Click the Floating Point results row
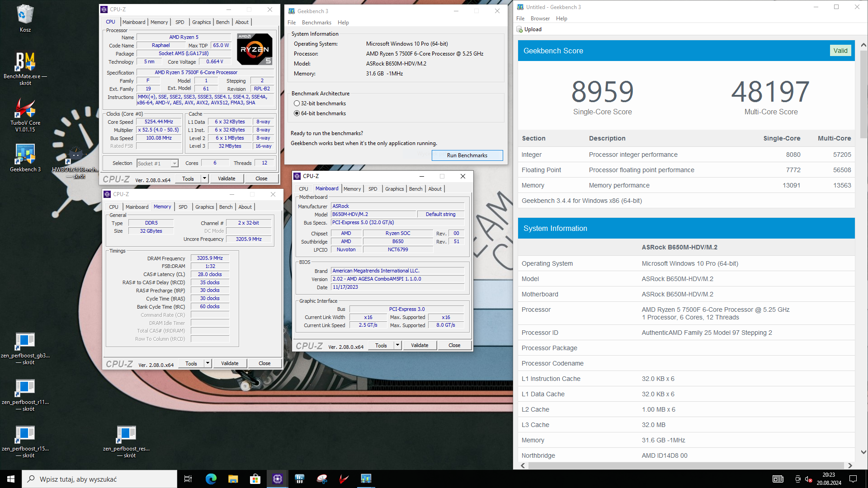 click(686, 170)
